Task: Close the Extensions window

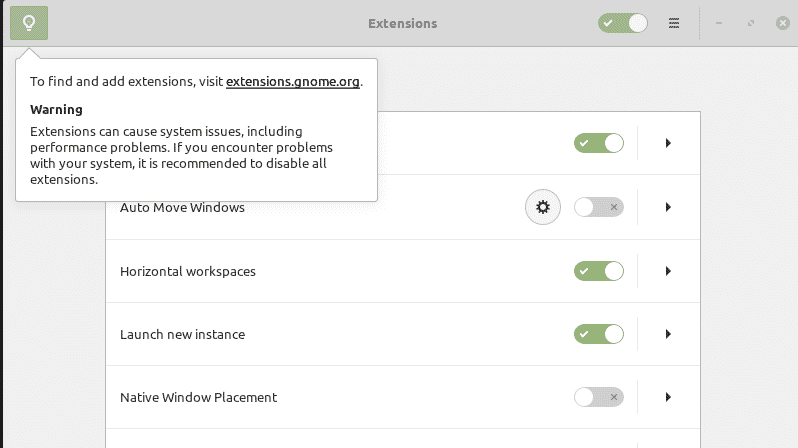Action: pos(783,23)
